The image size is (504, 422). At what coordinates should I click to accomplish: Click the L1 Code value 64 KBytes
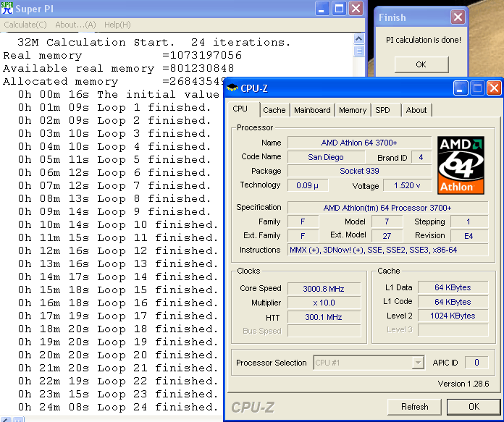(x=453, y=302)
